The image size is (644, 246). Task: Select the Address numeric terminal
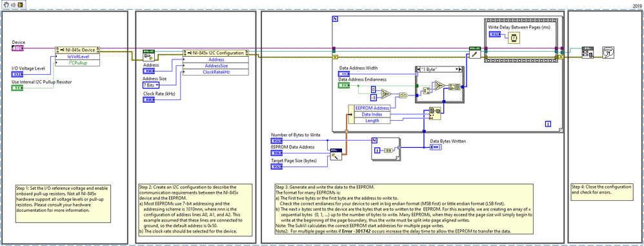tap(148, 71)
